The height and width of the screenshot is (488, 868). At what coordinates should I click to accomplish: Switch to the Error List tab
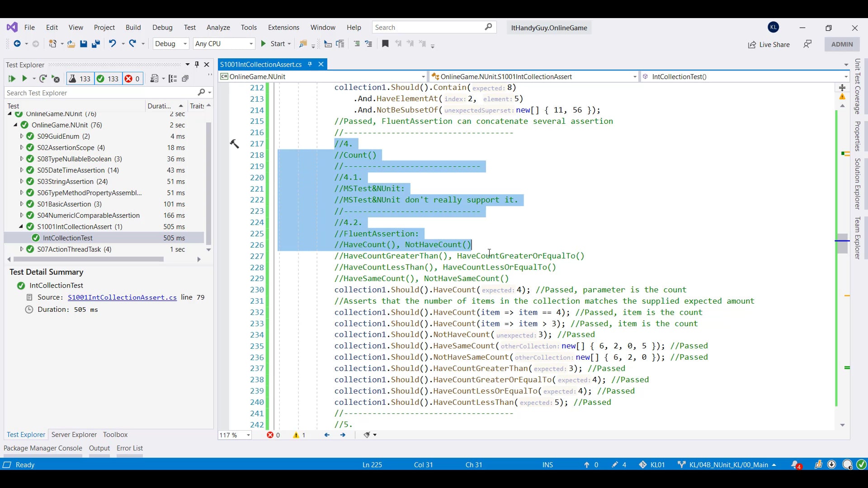[x=129, y=448]
